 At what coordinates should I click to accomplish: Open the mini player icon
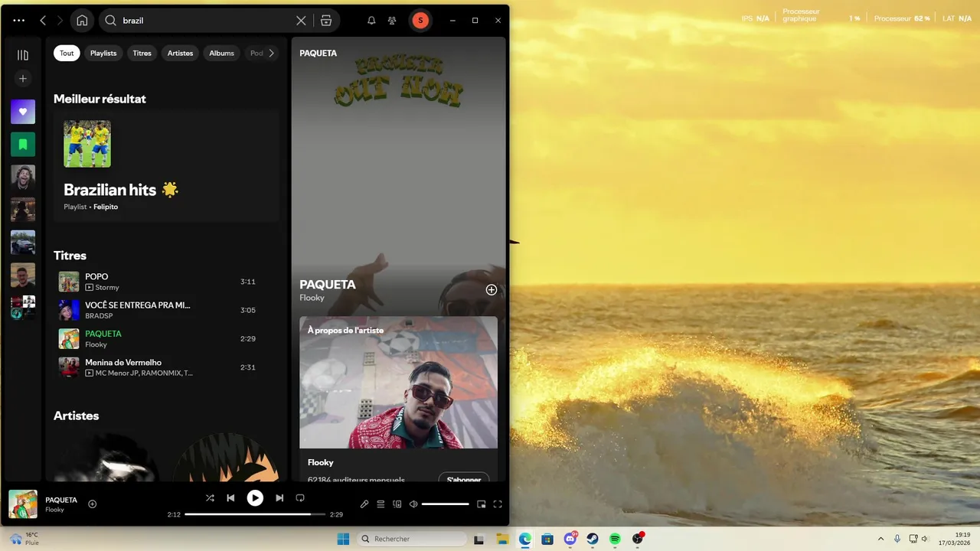coord(481,504)
